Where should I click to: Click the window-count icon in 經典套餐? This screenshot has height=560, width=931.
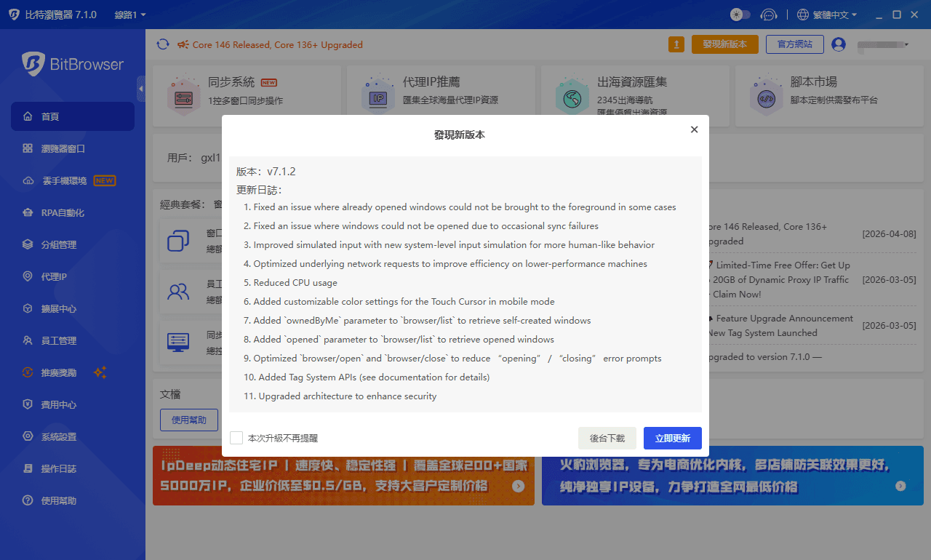[177, 241]
